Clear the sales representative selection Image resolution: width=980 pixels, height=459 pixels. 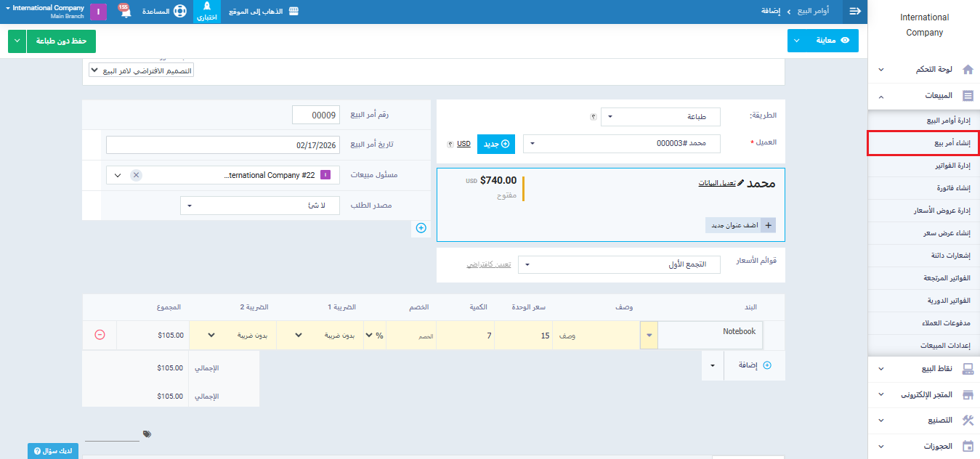[x=136, y=175]
